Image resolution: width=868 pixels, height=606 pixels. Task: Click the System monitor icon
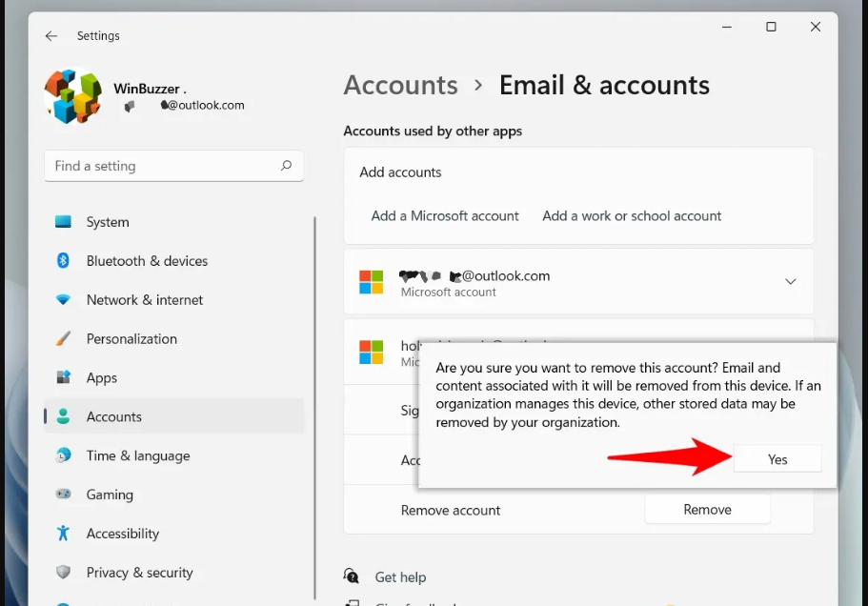coord(63,222)
